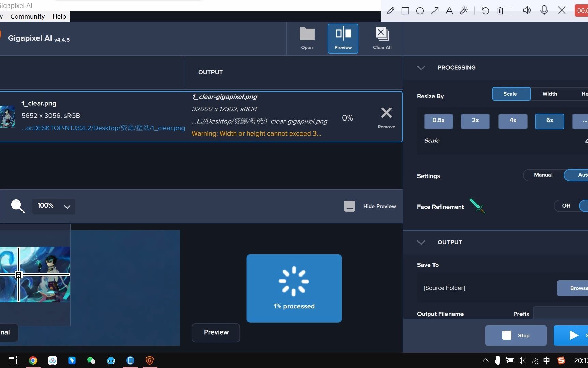Clear All images from the list
Image resolution: width=588 pixels, height=368 pixels.
tap(382, 38)
